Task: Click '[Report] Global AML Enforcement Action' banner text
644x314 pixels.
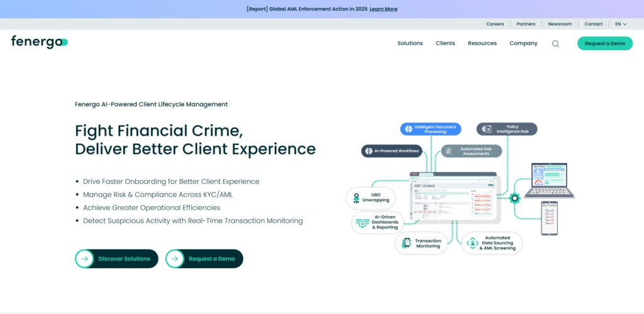Action: pos(307,9)
